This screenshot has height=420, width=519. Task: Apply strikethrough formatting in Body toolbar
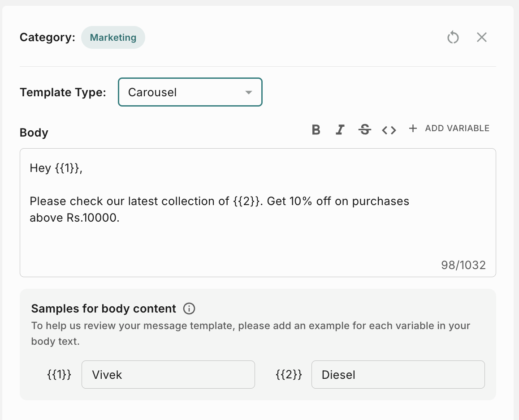(365, 129)
